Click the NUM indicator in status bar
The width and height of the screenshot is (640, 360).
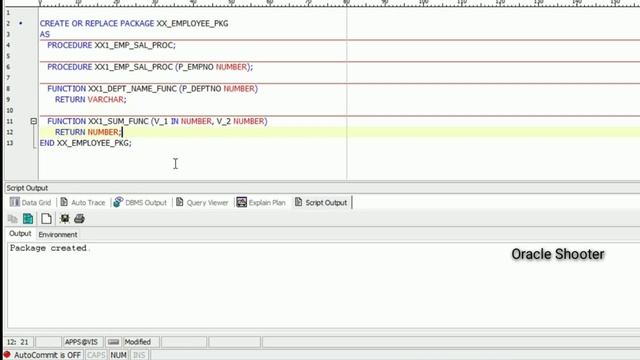click(118, 355)
